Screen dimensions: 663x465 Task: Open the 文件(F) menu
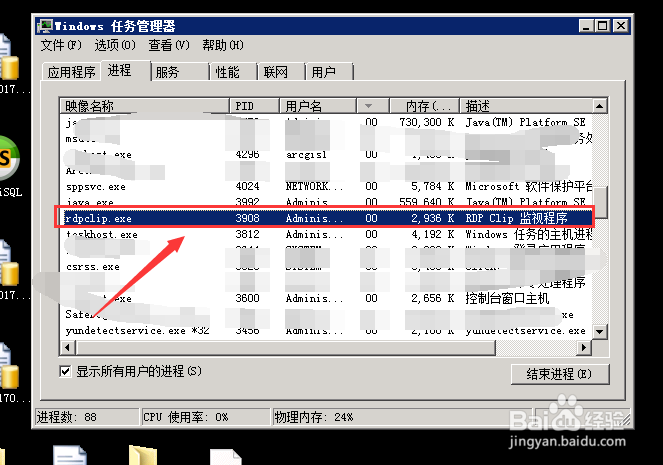[x=61, y=45]
